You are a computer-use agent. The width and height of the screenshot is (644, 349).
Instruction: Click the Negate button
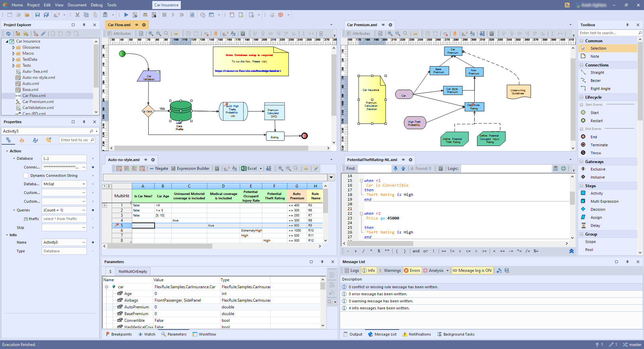pos(159,168)
